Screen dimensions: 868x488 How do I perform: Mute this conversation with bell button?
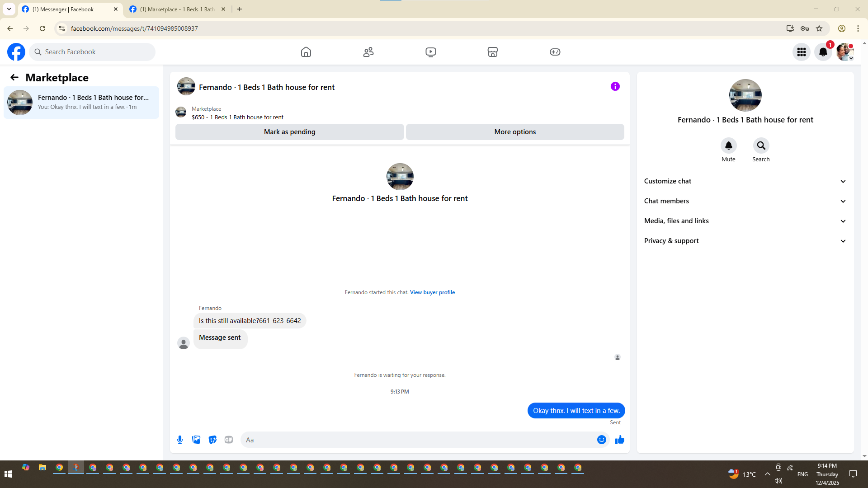coord(728,145)
